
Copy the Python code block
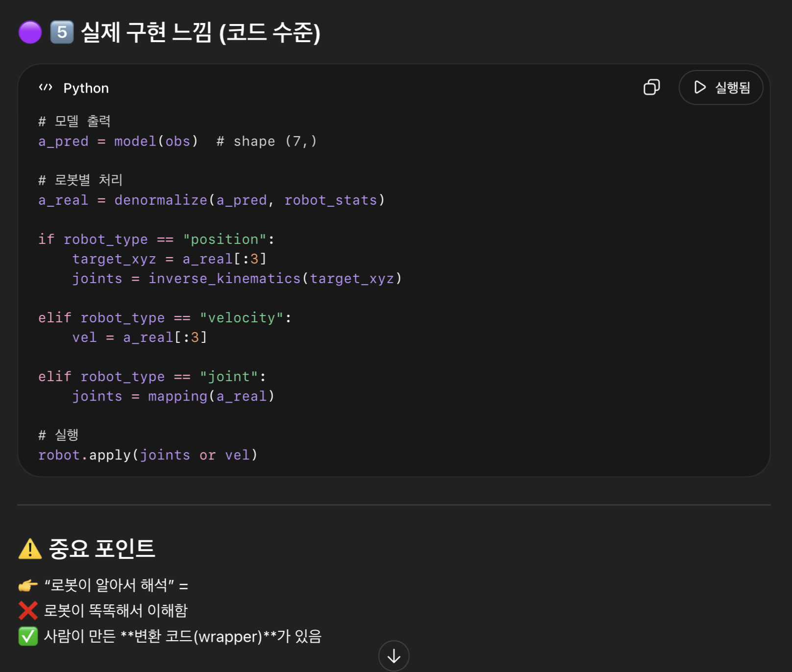pos(651,87)
